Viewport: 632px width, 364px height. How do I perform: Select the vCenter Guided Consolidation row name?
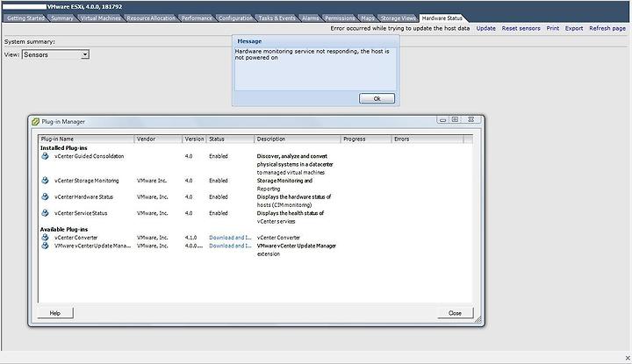tap(89, 156)
